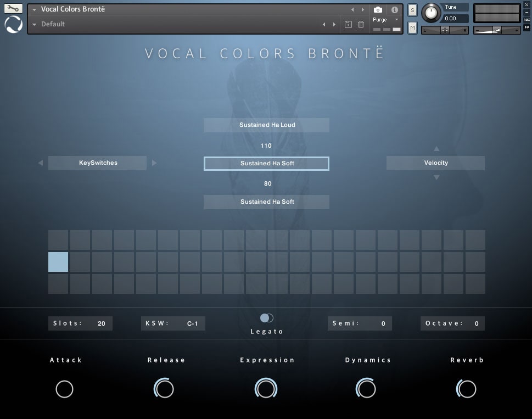Select the highlighted light-blue articulation slot

pos(58,261)
